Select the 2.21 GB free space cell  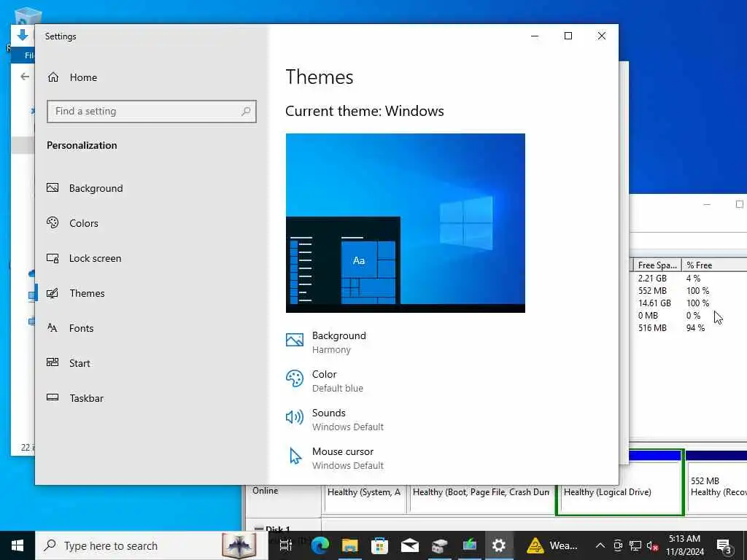652,278
